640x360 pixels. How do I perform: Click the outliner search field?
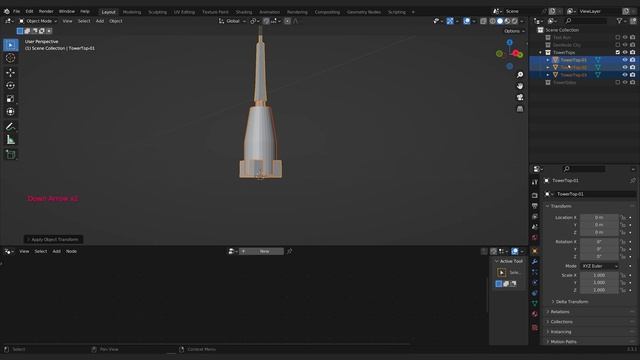(x=586, y=21)
